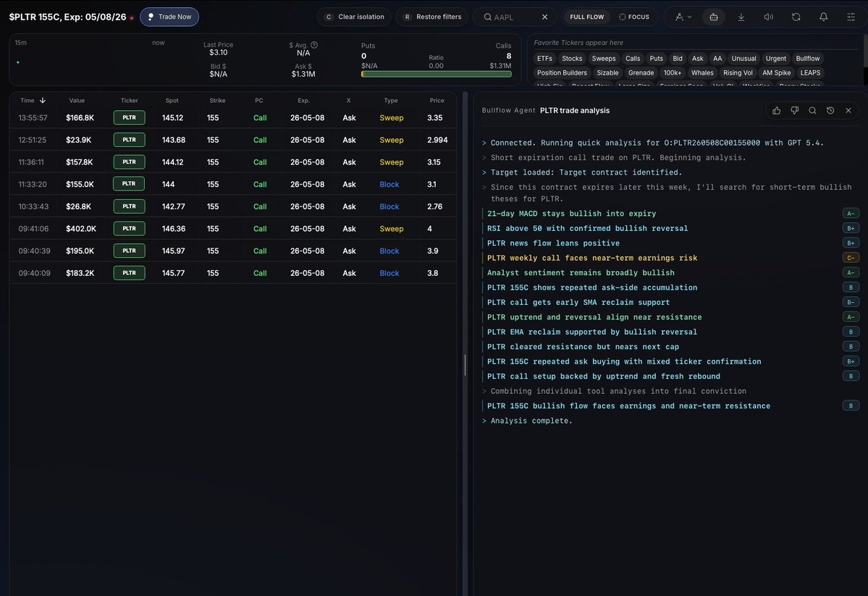
Task: Enable the Urgent filter chip
Action: pos(775,59)
